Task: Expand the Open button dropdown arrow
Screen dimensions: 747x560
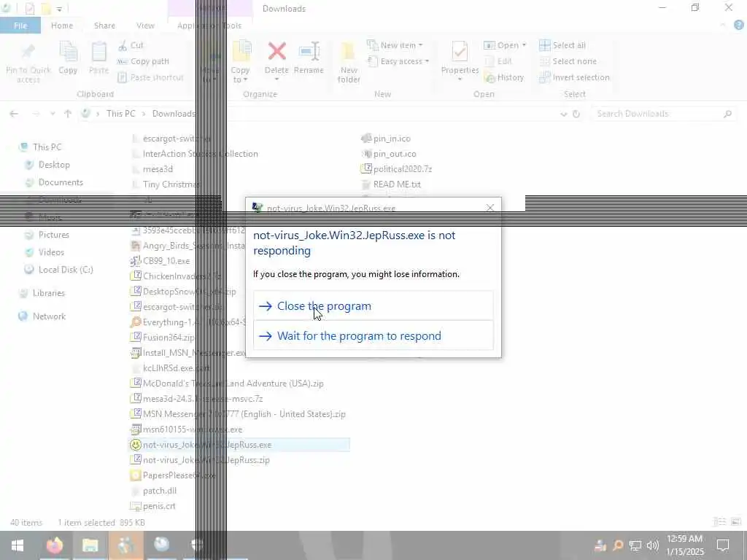Action: (524, 45)
